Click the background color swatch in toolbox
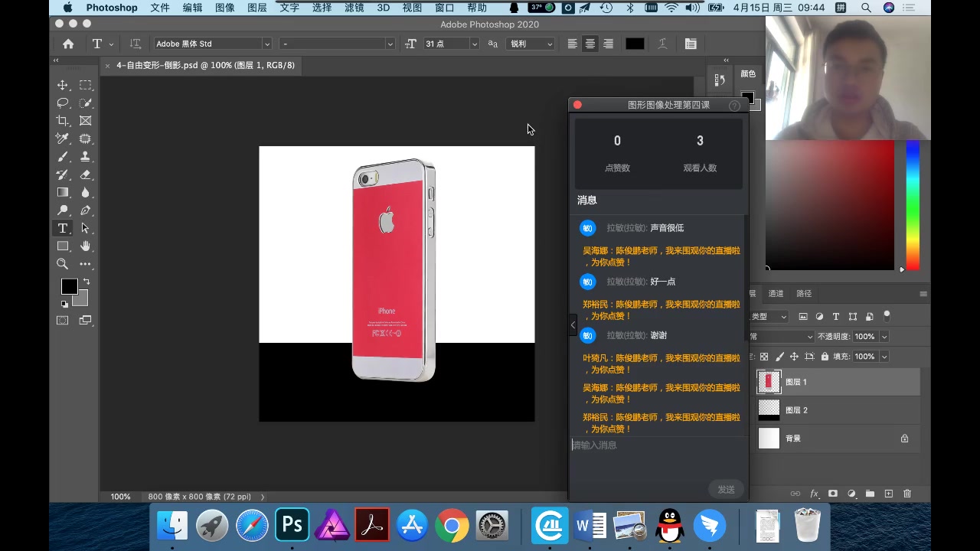The width and height of the screenshot is (980, 551). [x=82, y=300]
